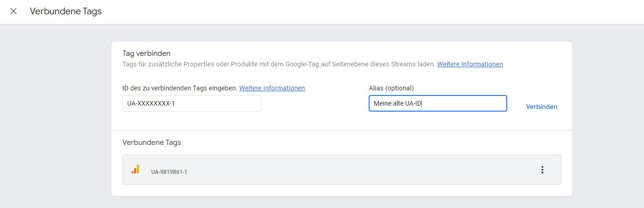Click the ID des zu verbindenden Tags label
Screen dimensions: 644x208
(180, 88)
